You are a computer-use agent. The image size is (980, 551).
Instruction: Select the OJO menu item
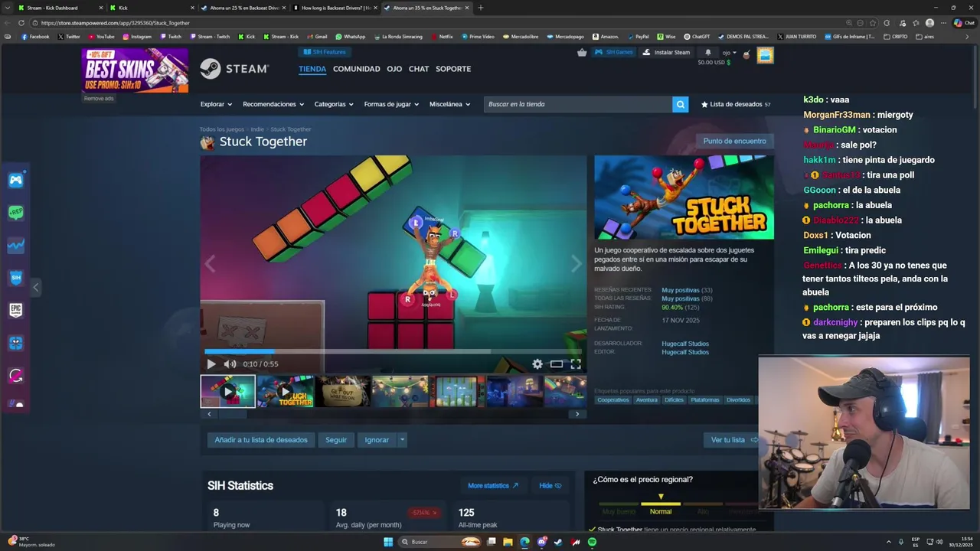coord(394,69)
